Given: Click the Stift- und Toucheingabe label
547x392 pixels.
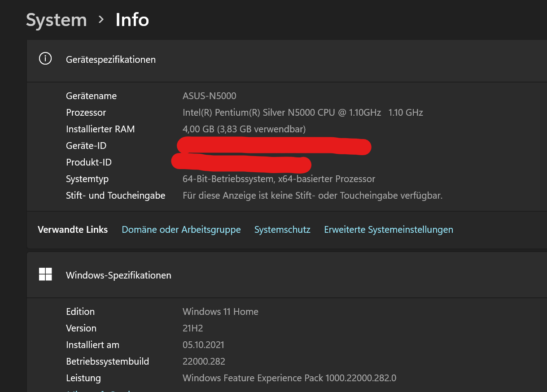Looking at the screenshot, I should click(x=115, y=196).
